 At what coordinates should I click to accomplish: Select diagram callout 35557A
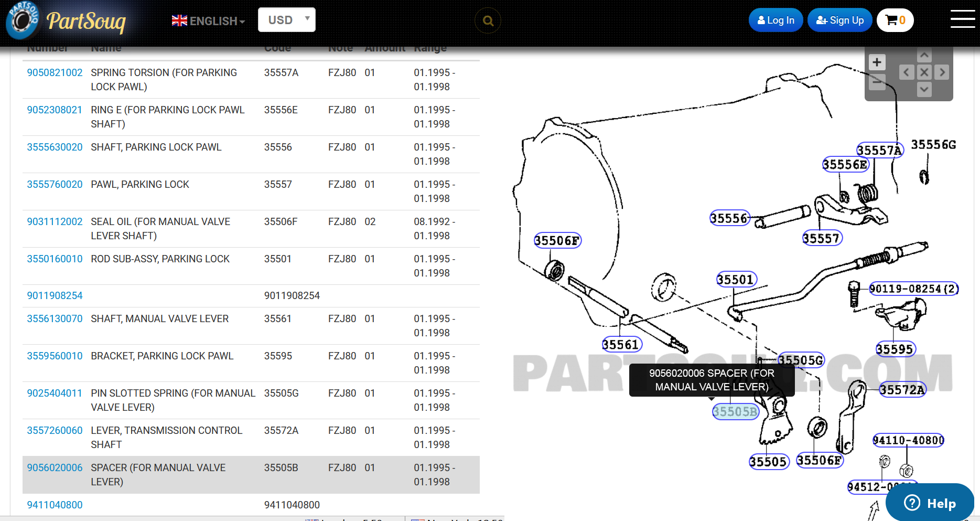point(880,150)
